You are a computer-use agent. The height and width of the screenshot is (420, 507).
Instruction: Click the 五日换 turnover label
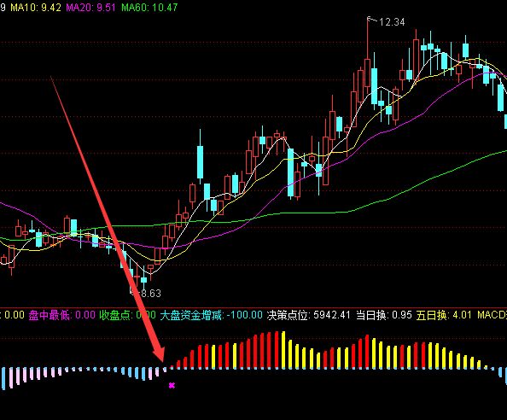[x=432, y=315]
